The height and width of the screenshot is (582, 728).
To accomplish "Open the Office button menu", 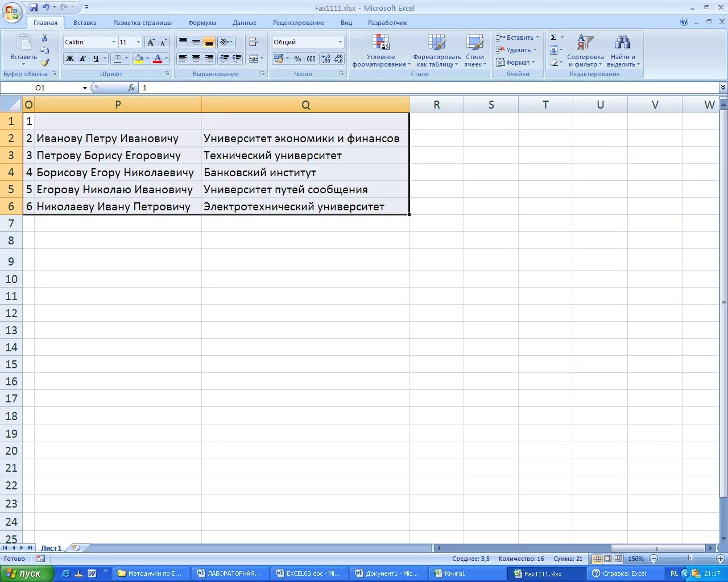I will pos(12,12).
